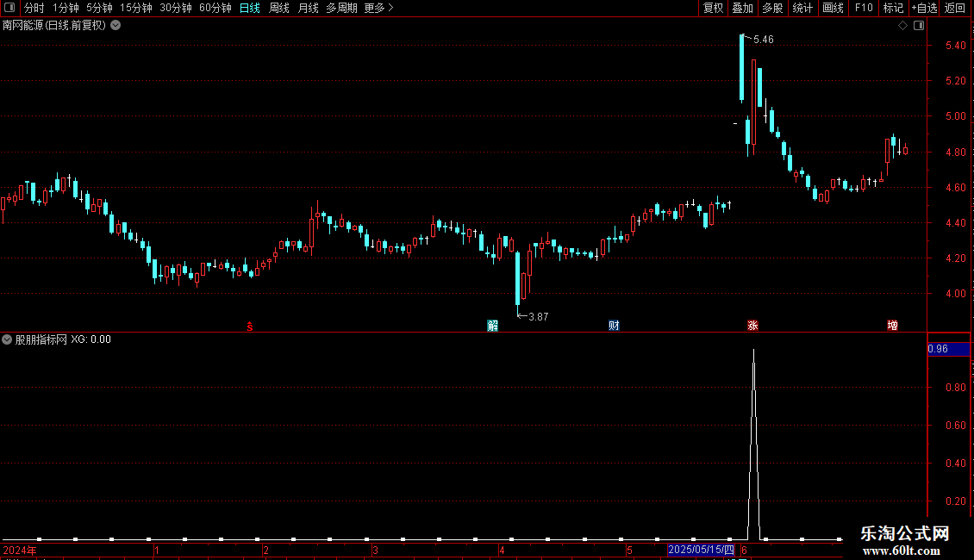The width and height of the screenshot is (974, 560).
Task: Select the 60分钟 period
Action: (x=215, y=8)
